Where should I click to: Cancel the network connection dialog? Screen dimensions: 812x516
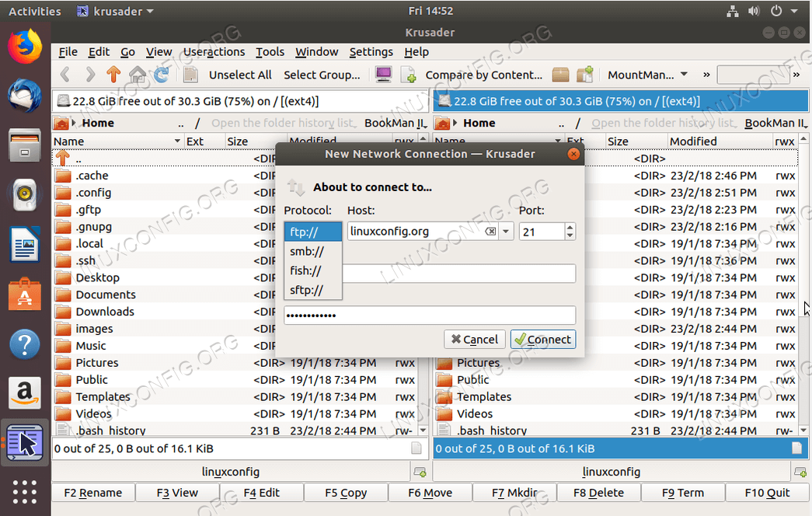[474, 340]
